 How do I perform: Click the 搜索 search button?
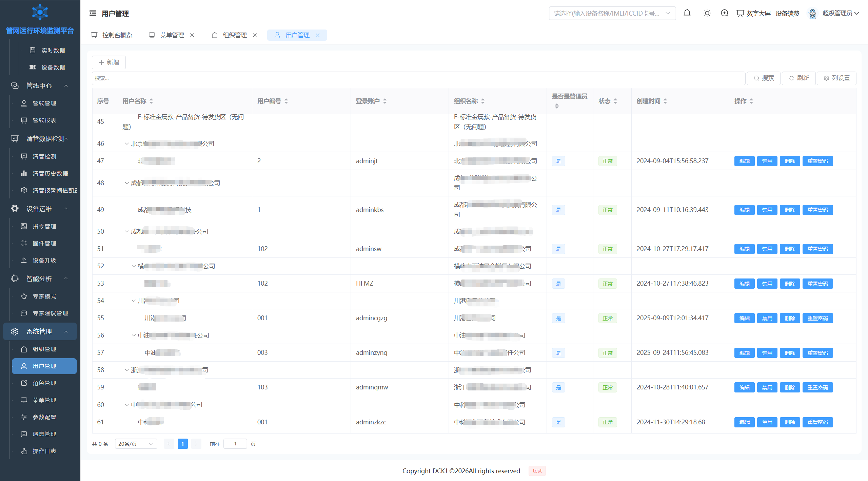(764, 78)
